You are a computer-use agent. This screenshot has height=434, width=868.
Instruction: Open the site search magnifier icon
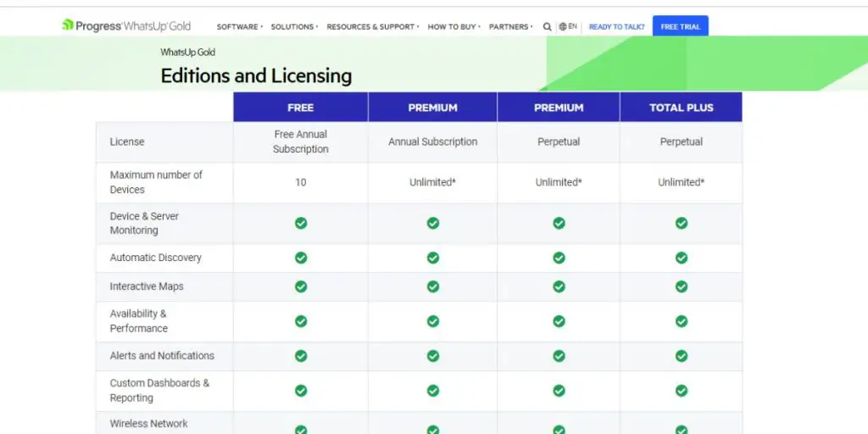click(547, 26)
